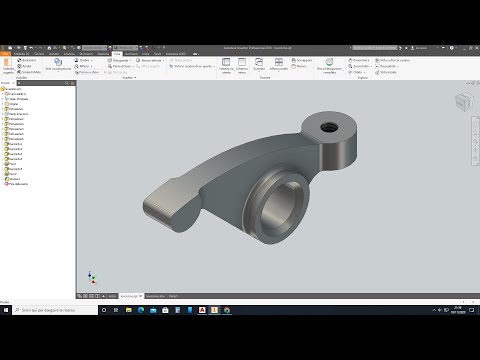Select the Smusso1 feature in browser

pyautogui.click(x=13, y=179)
